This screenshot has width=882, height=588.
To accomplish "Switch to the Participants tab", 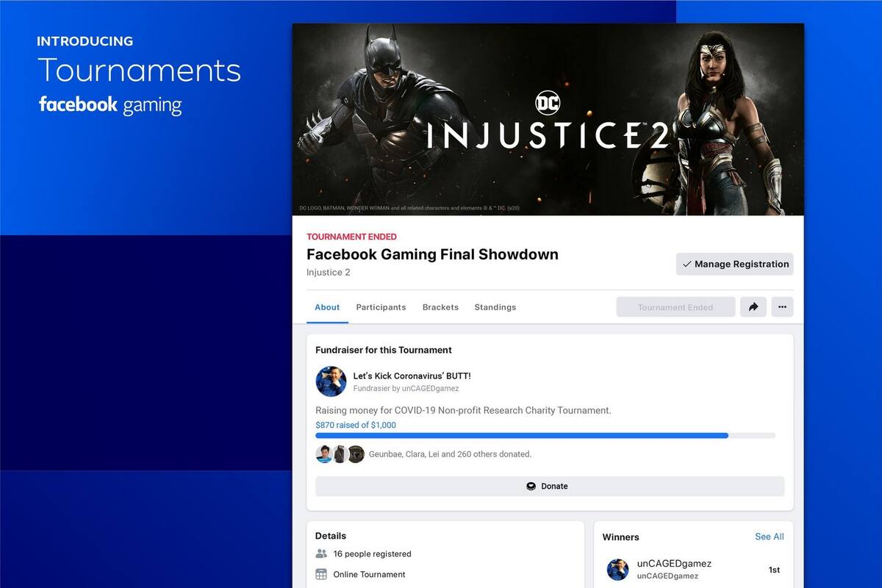I will click(381, 307).
